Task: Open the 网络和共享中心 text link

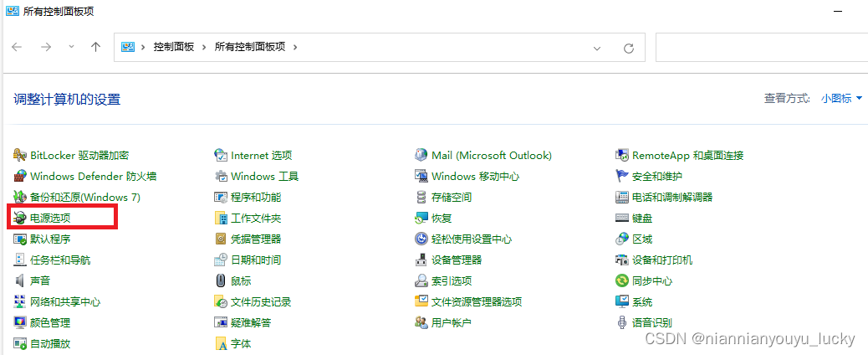Action: pos(65,302)
